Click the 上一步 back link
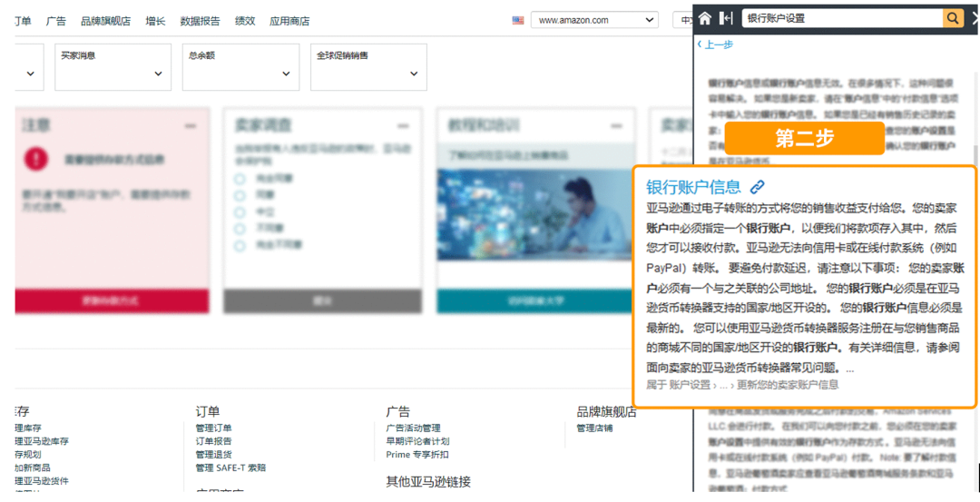Screen dimensions: 980x502 pyautogui.click(x=715, y=44)
